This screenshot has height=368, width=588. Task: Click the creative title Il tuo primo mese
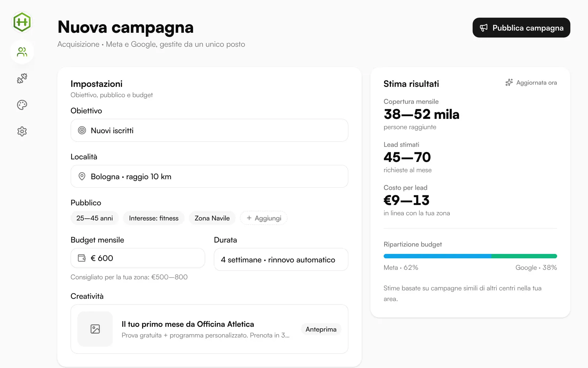tap(188, 324)
